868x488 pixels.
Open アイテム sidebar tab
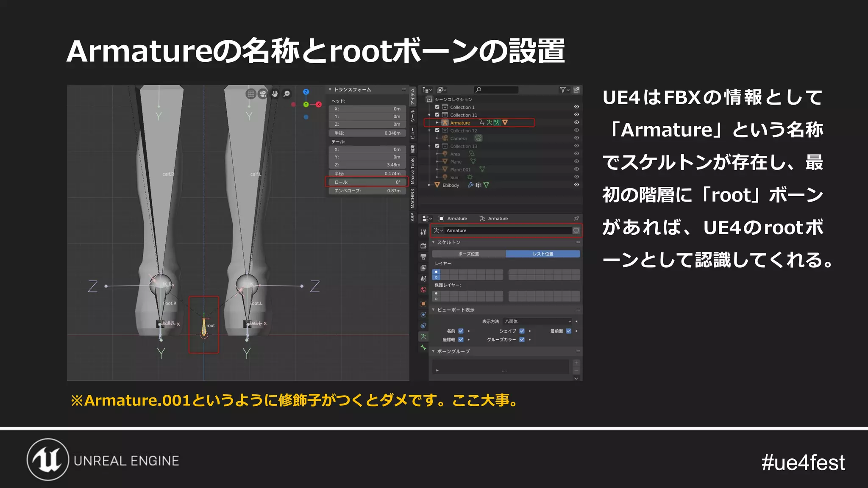pyautogui.click(x=413, y=97)
